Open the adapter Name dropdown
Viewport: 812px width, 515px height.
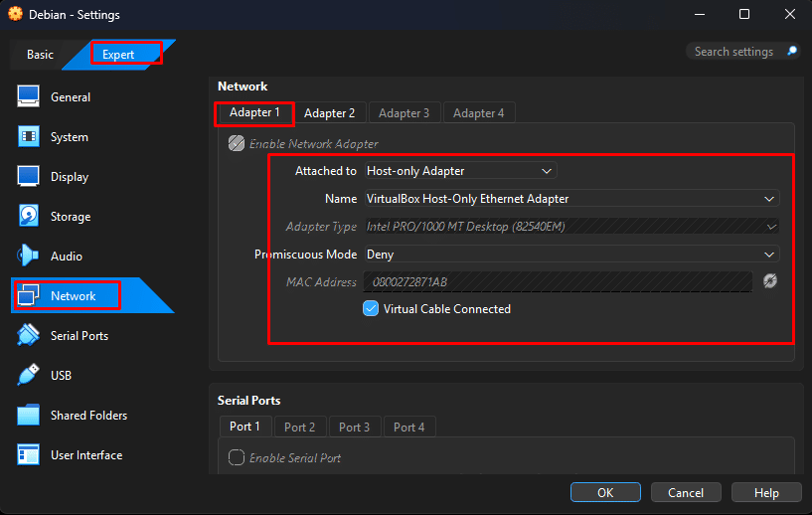571,199
